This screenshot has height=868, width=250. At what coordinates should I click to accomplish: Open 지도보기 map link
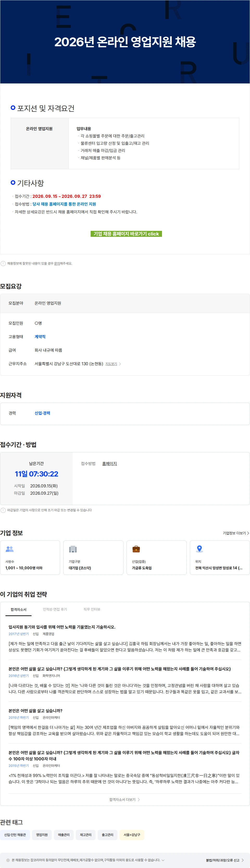click(111, 364)
